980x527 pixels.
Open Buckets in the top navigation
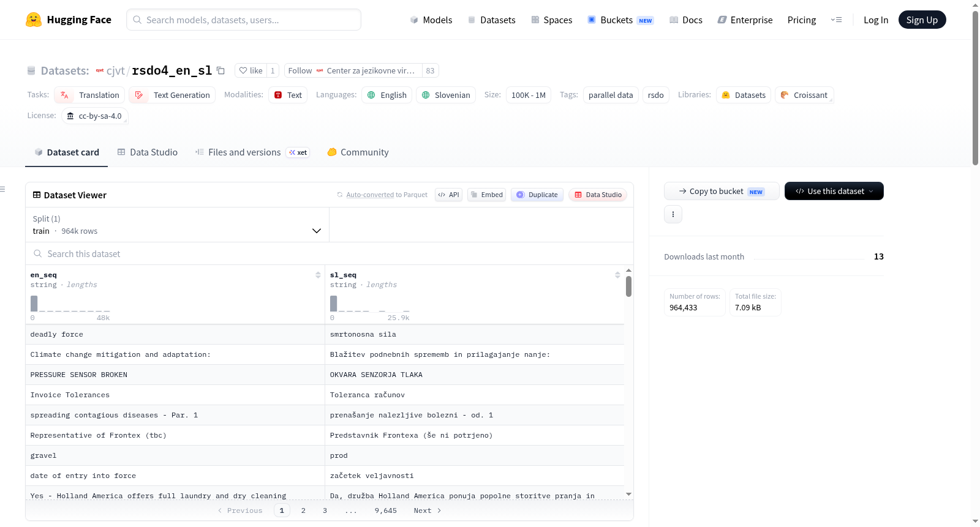click(620, 20)
